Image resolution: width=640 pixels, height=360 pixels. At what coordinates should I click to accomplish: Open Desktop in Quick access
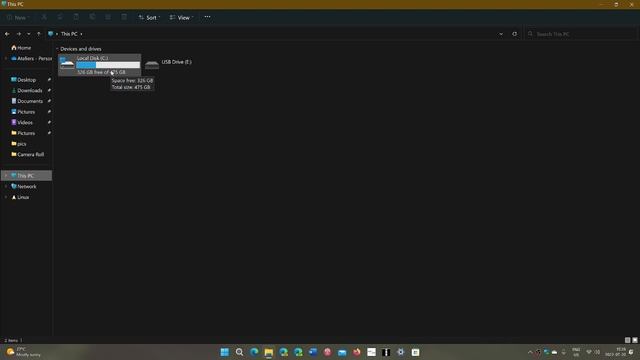coord(27,80)
